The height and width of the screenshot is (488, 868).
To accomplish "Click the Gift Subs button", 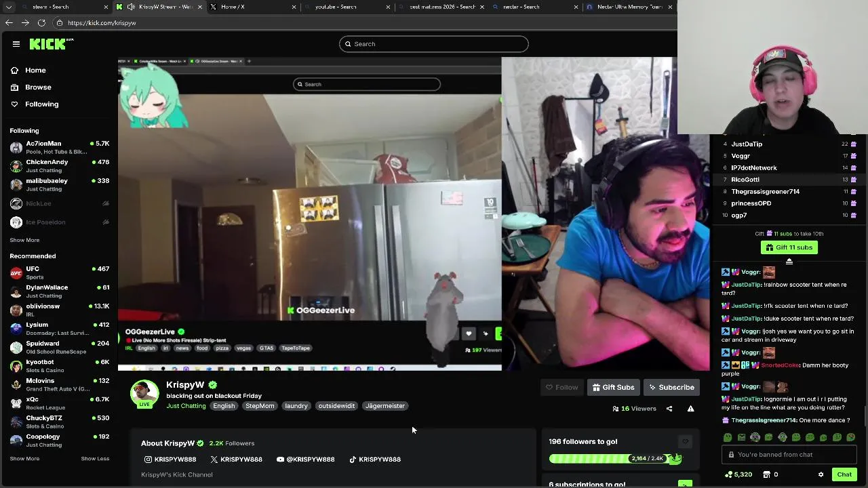I will (x=613, y=388).
